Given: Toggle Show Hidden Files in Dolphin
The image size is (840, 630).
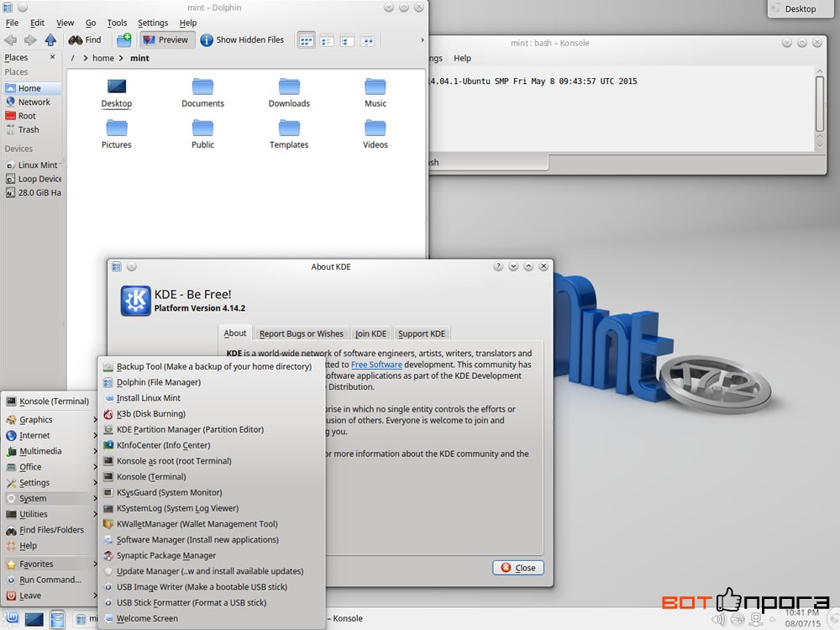Looking at the screenshot, I should pyautogui.click(x=242, y=39).
